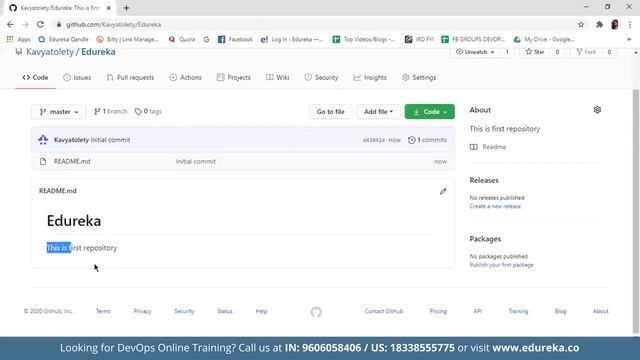Click the Edureka repository name link
Image resolution: width=640 pixels, height=360 pixels.
[98, 52]
